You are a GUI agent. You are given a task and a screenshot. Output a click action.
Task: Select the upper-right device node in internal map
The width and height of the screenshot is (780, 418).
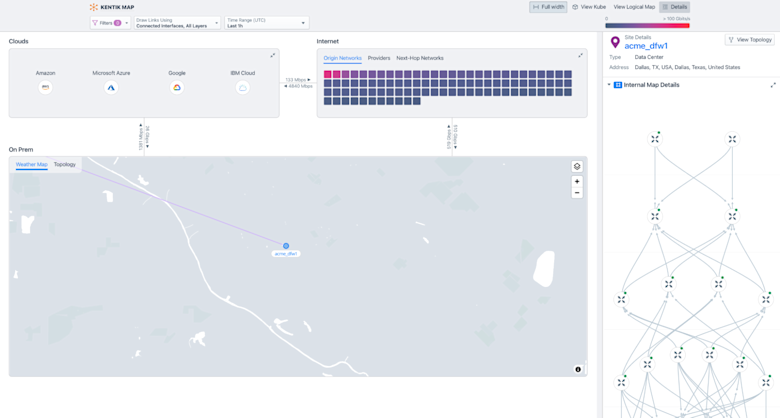click(732, 139)
